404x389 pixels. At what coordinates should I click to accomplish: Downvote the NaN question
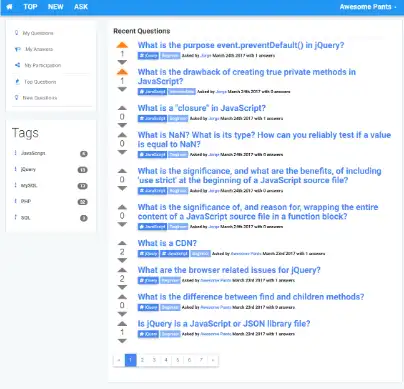(122, 152)
